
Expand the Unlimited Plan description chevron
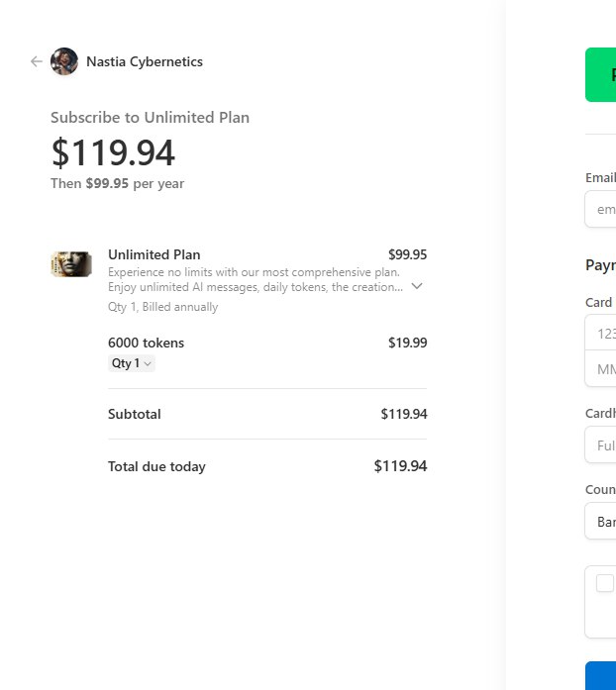pos(417,286)
